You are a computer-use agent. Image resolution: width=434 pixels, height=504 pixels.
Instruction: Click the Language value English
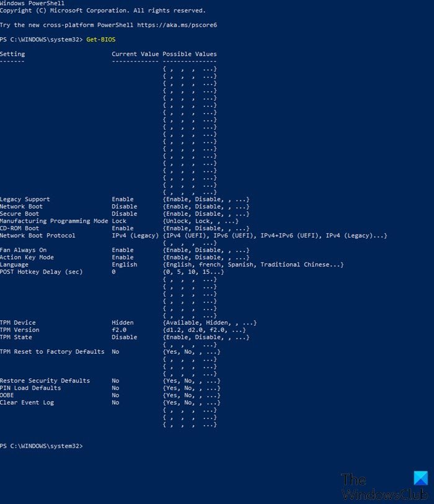(125, 264)
